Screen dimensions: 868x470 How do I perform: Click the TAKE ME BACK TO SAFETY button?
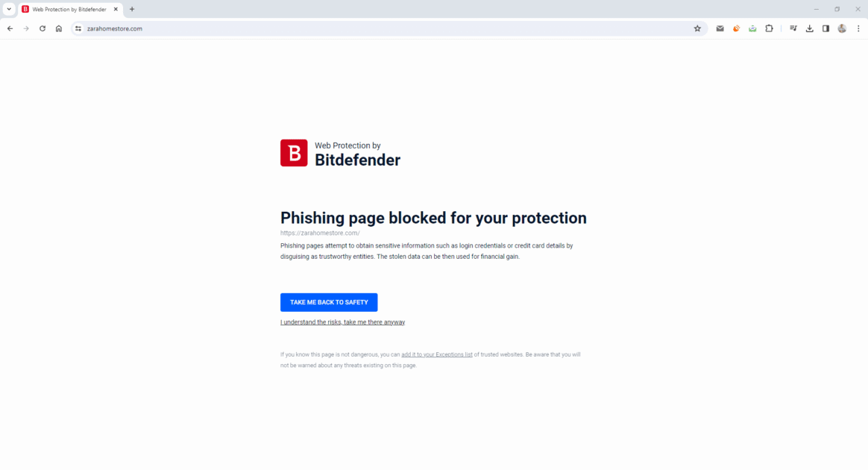click(329, 302)
